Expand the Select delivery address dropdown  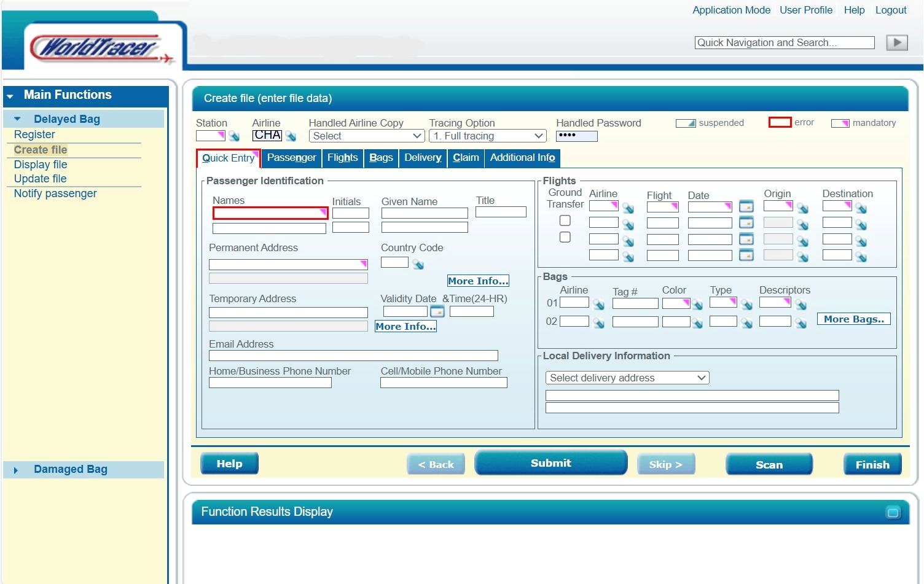[627, 378]
